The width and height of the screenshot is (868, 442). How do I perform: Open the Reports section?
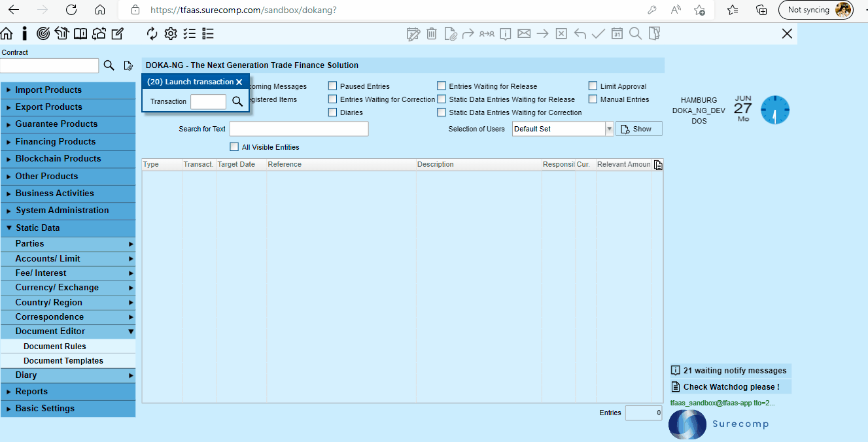point(68,392)
